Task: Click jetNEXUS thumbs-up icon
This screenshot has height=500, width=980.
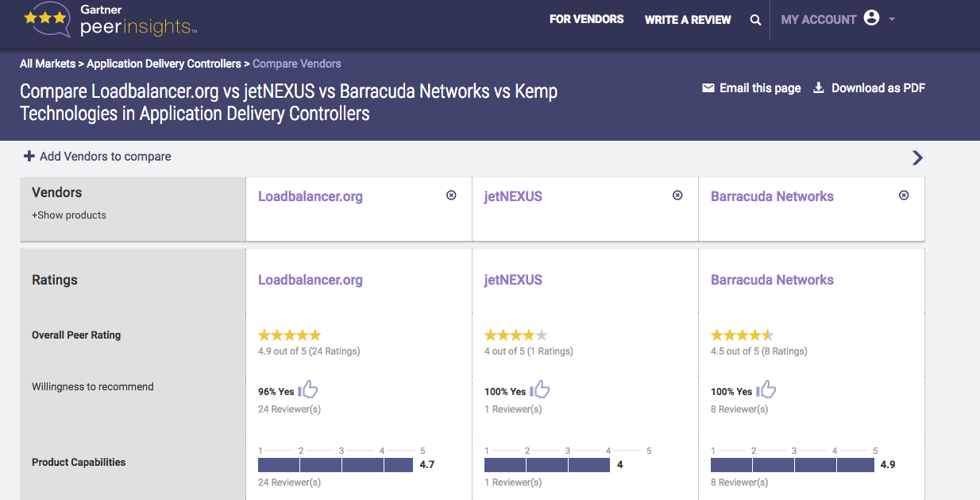Action: point(540,390)
